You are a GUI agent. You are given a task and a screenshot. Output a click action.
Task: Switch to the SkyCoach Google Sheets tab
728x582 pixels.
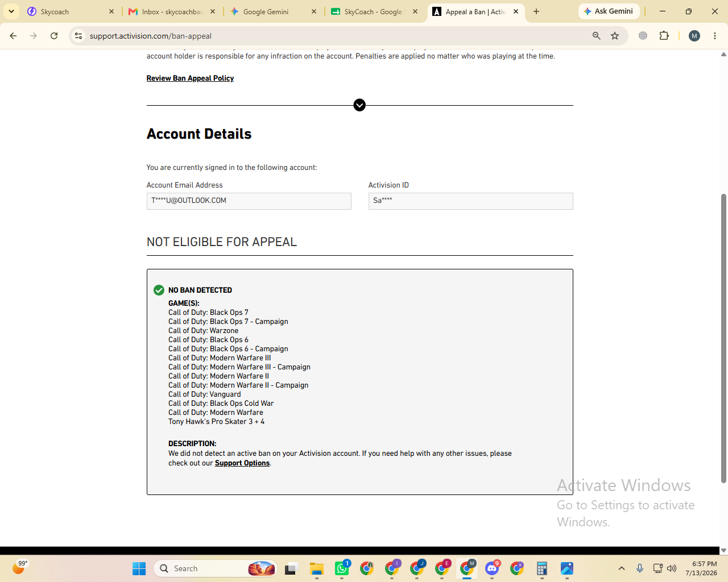(x=374, y=11)
